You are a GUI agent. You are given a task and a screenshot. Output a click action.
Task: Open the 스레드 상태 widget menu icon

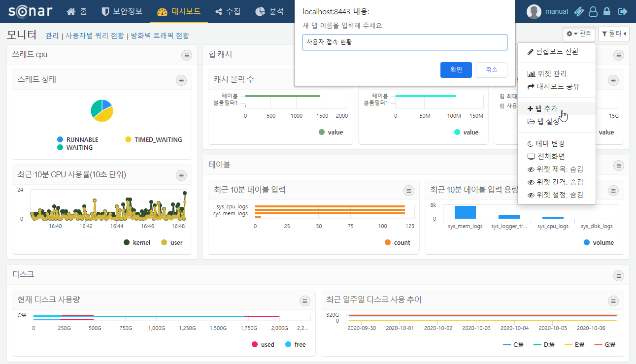(x=181, y=80)
